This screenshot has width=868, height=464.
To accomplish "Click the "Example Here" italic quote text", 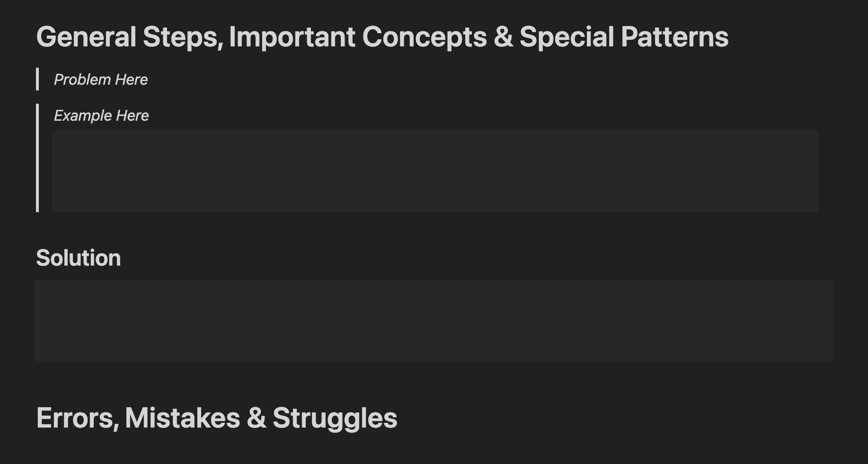I will pos(101,116).
